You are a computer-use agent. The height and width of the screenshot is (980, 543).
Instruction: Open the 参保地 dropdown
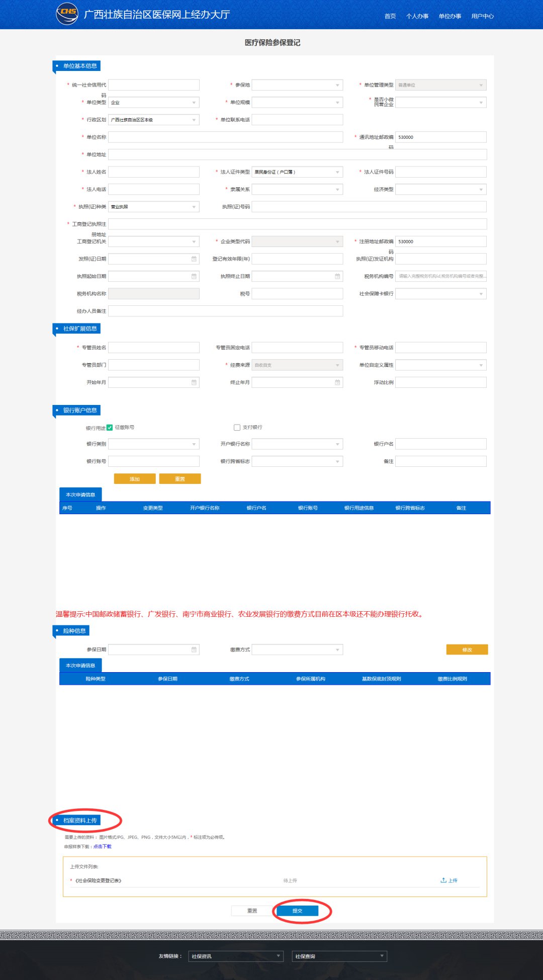[297, 85]
